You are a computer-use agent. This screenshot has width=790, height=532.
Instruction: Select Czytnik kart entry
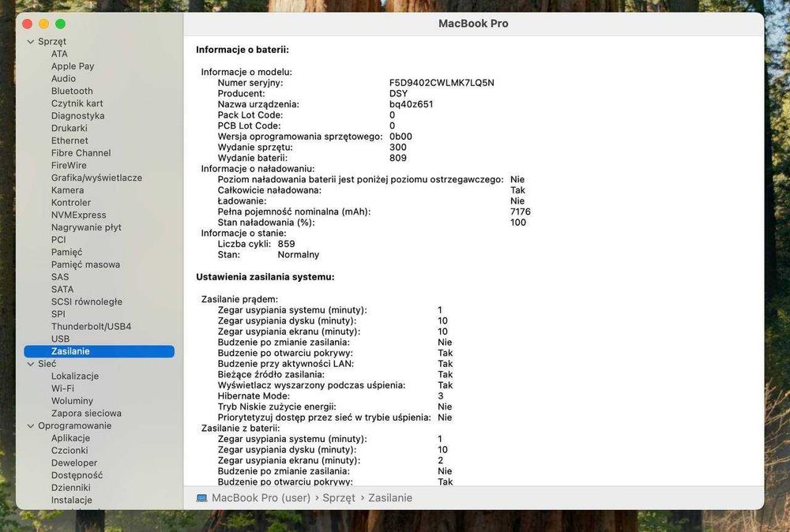pyautogui.click(x=77, y=103)
